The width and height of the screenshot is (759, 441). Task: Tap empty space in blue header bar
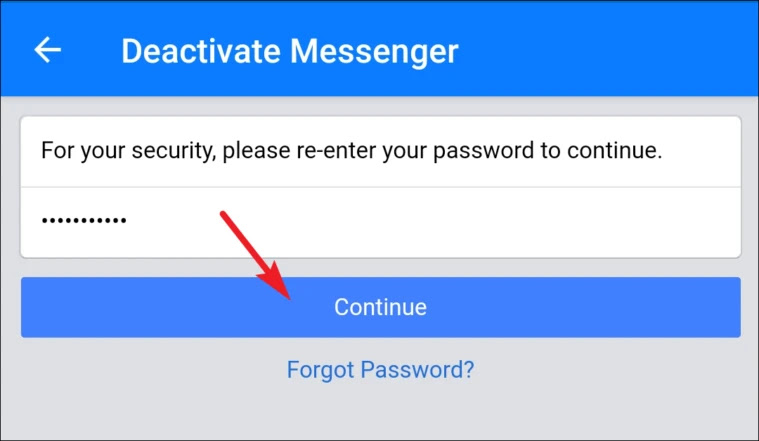(x=605, y=49)
